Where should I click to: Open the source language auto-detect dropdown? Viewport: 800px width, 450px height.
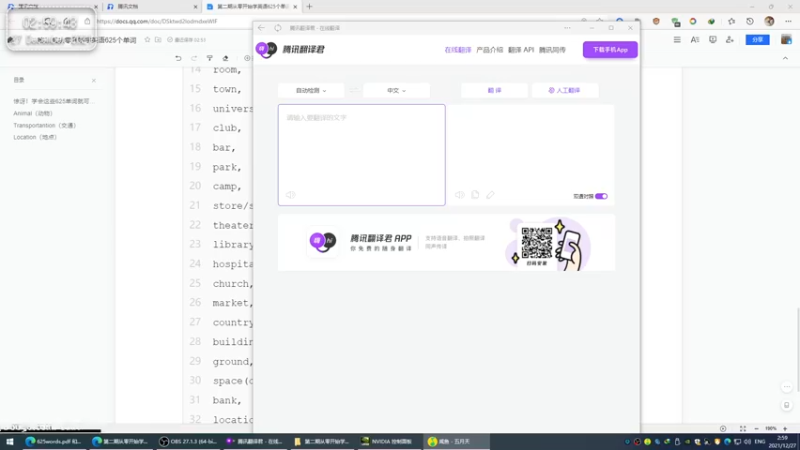pyautogui.click(x=311, y=90)
